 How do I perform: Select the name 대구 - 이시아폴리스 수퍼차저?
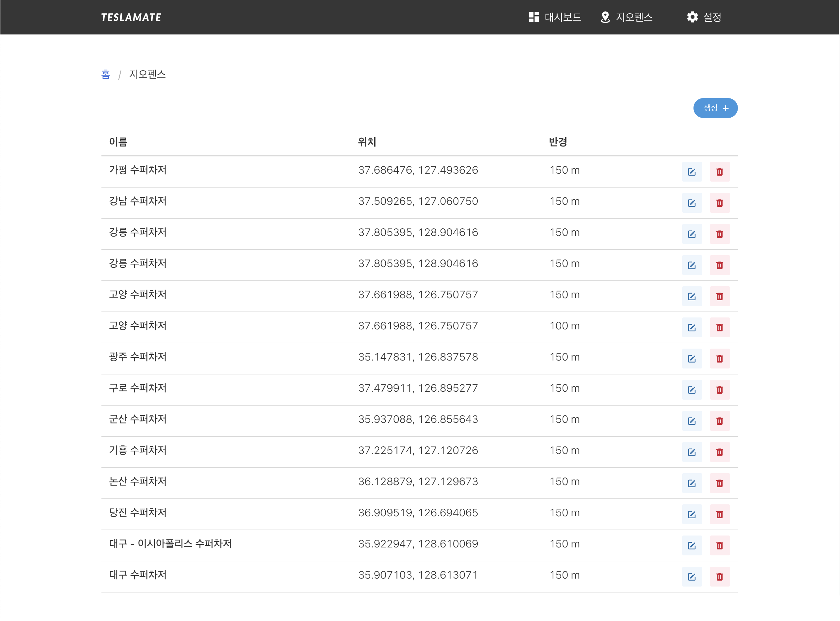[x=170, y=544]
